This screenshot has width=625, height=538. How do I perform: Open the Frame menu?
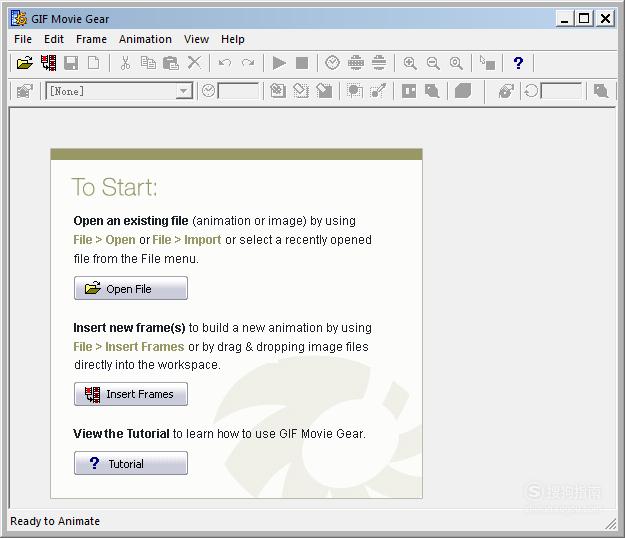pos(91,39)
